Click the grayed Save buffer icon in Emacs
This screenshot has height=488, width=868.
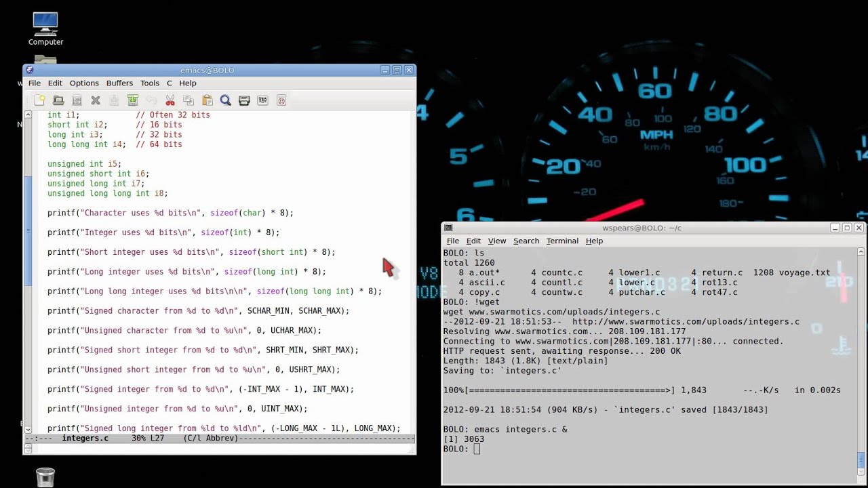(114, 100)
